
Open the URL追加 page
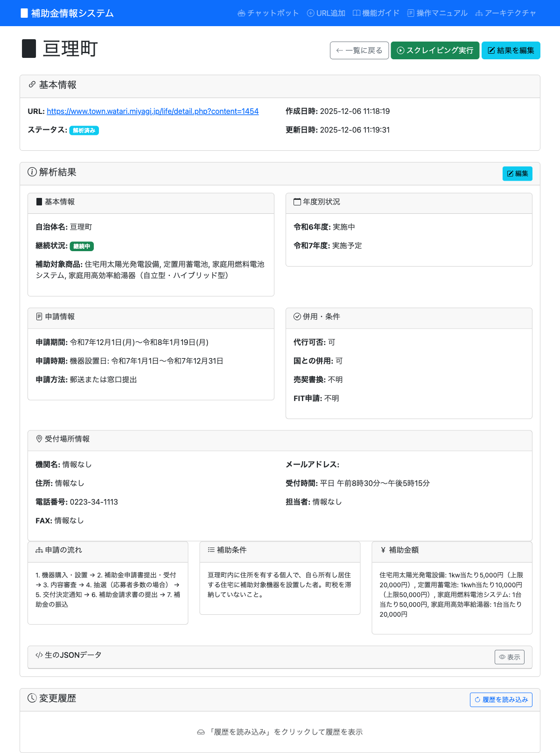pos(326,13)
